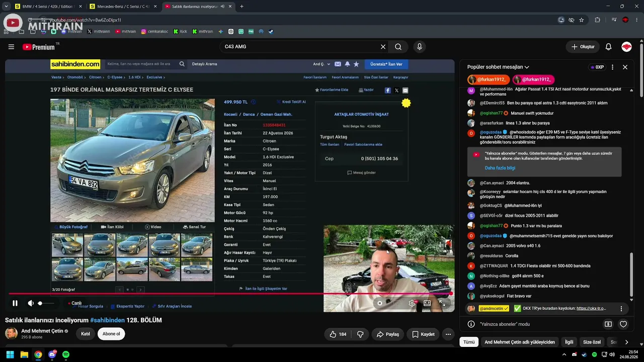Screen dimensions: 644x362
Task: Open Spotify from the taskbar
Action: point(66,354)
